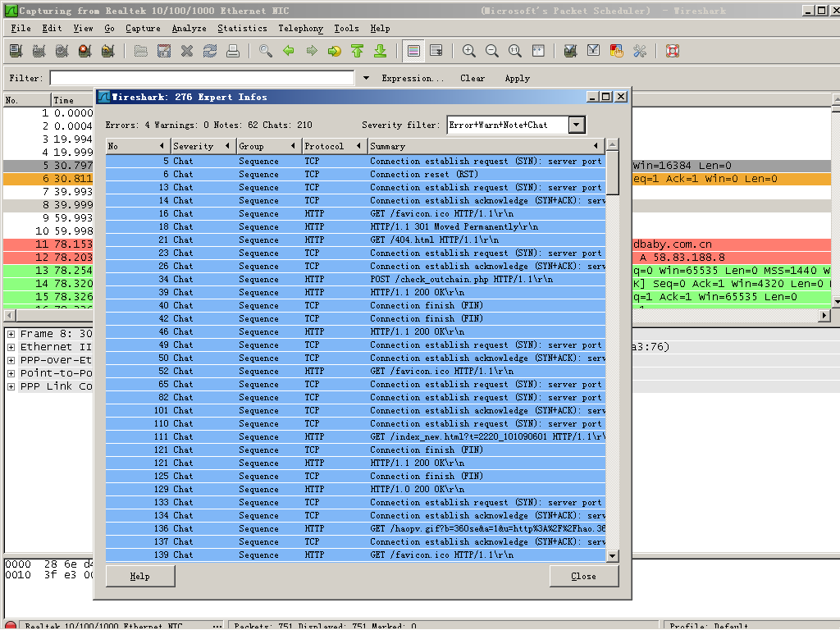840x630 pixels.
Task: Click the Expression... filter button
Action: coord(413,78)
